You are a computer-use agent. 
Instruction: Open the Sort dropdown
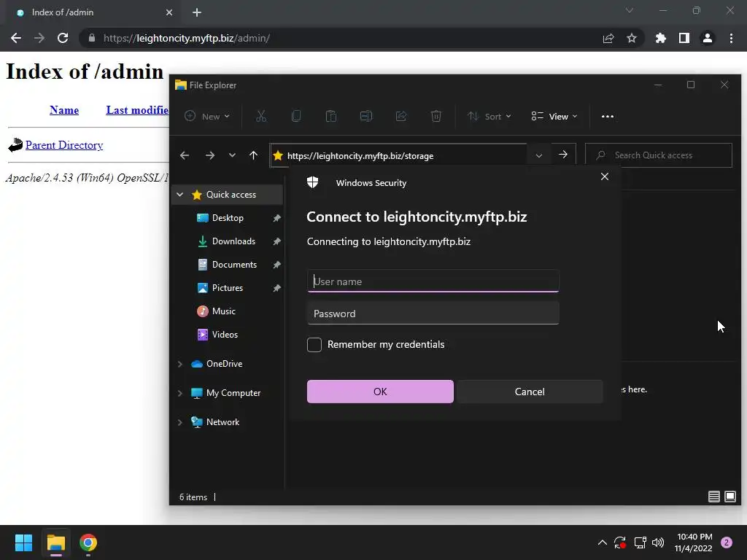click(x=489, y=116)
